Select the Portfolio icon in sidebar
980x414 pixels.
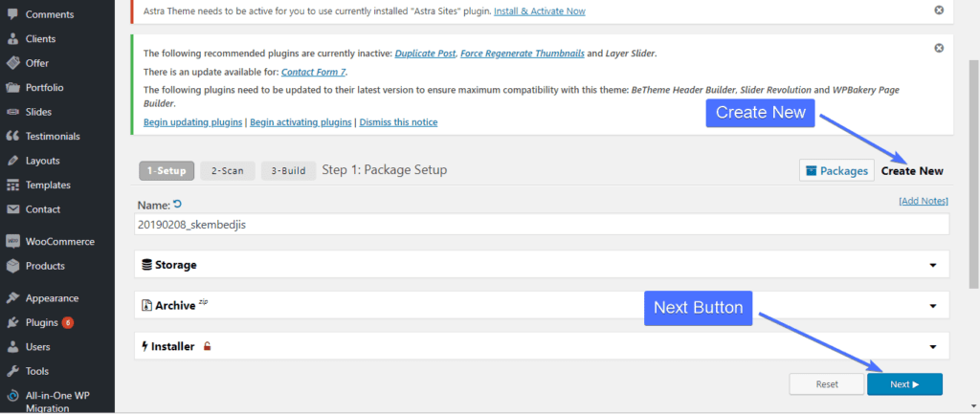point(12,87)
